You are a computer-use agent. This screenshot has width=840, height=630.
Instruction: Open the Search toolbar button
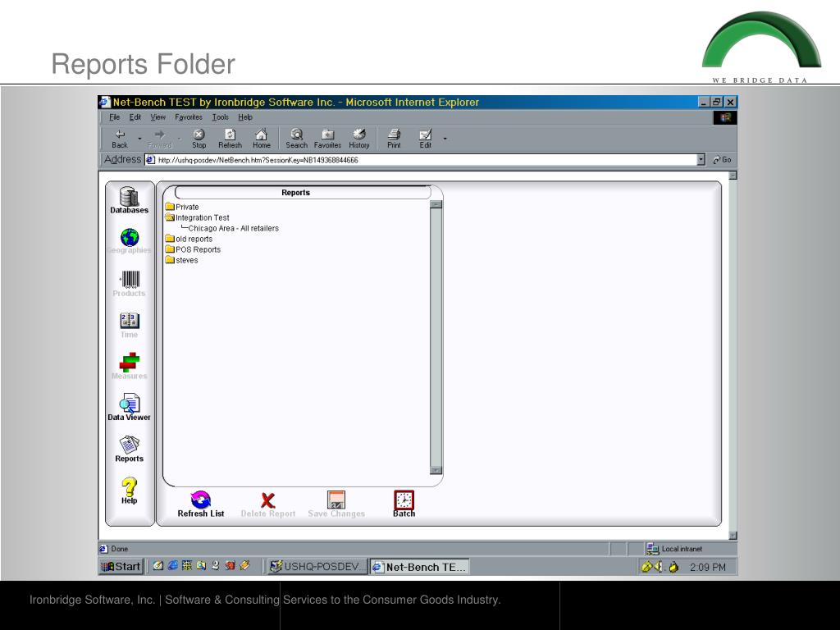(296, 138)
